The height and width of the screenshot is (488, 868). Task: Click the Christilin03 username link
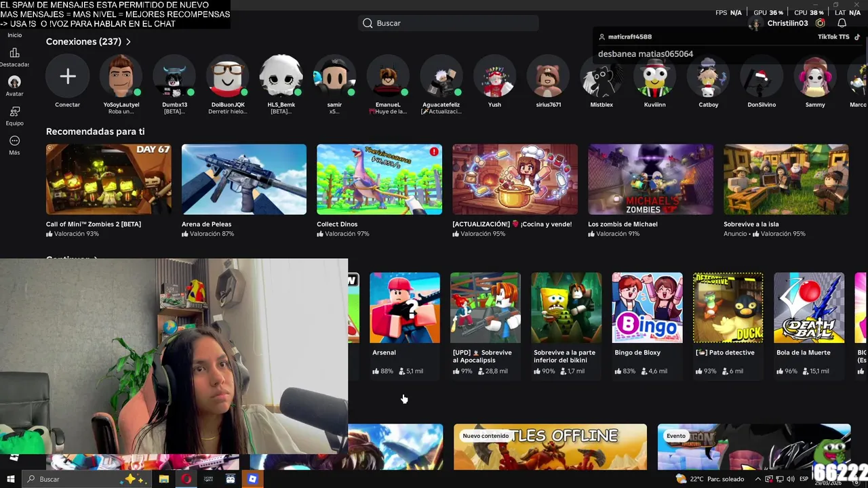(787, 23)
